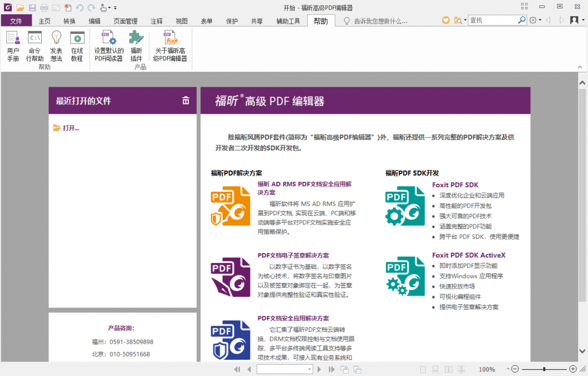Click the folder search icon
The image size is (588, 376).
click(458, 20)
